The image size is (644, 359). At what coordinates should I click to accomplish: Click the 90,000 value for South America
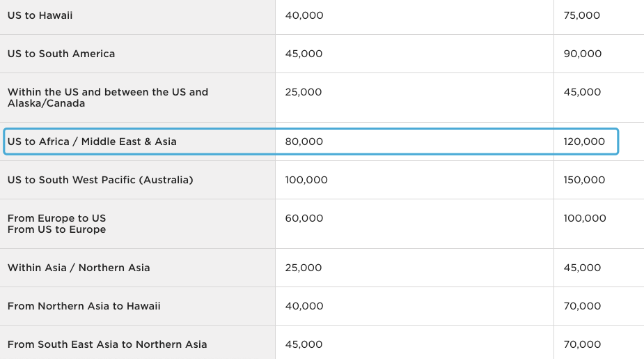[x=583, y=54]
